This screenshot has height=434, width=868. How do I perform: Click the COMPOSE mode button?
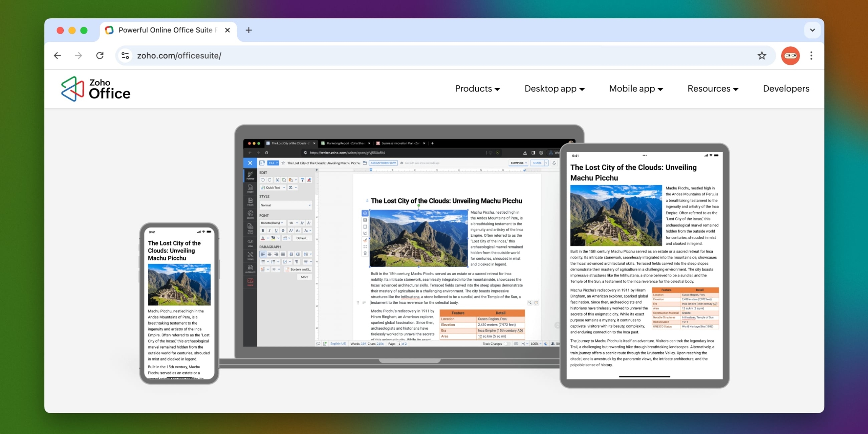519,163
